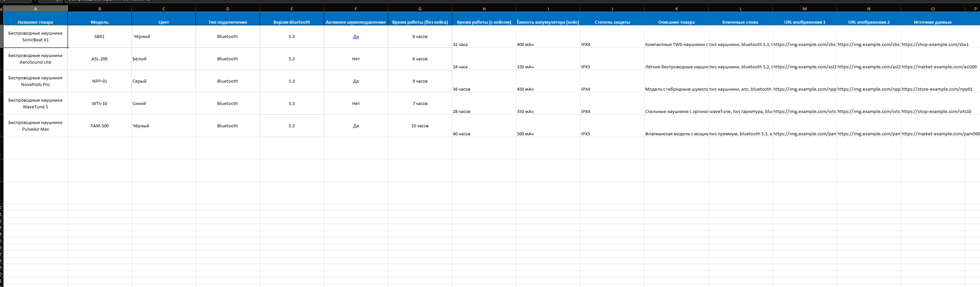Select the 'Белый' color cell
Image resolution: width=980 pixels, height=287 pixels.
coord(164,59)
